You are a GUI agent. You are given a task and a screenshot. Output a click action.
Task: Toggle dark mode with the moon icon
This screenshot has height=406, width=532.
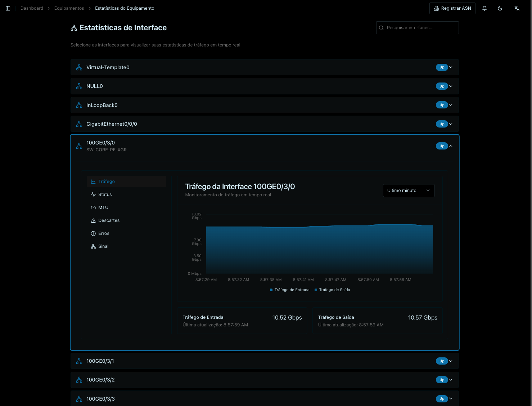pos(500,8)
